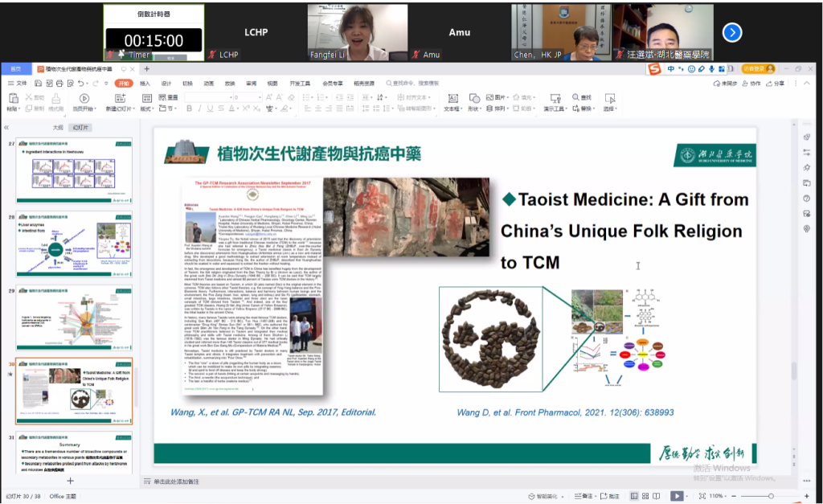The image size is (823, 504).
Task: Click the Find (查找) magnifier icon
Action: [575, 97]
